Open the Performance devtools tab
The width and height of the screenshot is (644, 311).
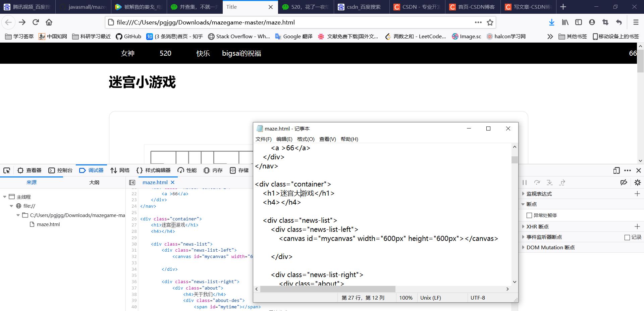187,170
